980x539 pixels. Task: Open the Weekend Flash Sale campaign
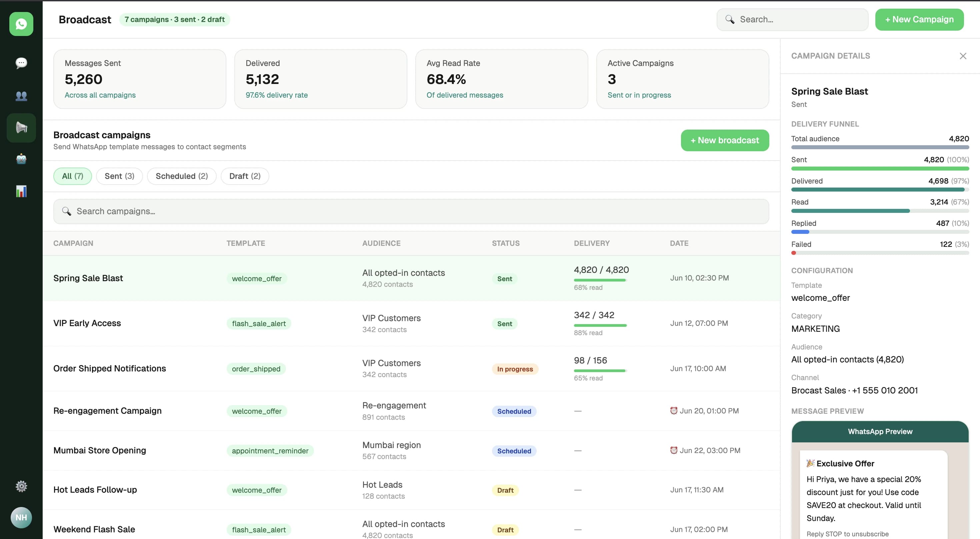(x=411, y=525)
